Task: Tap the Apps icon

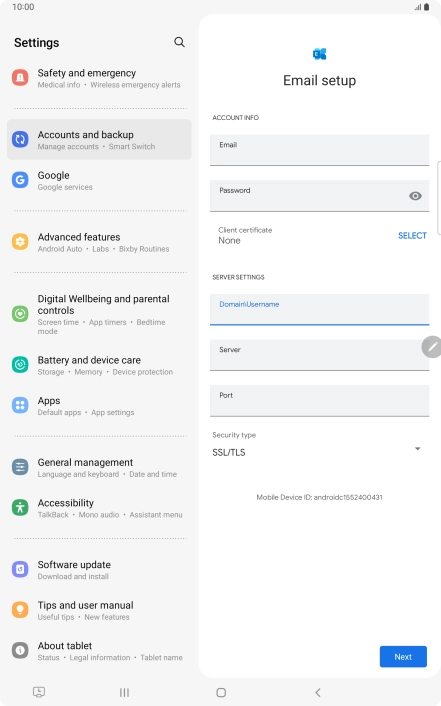Action: pos(20,405)
